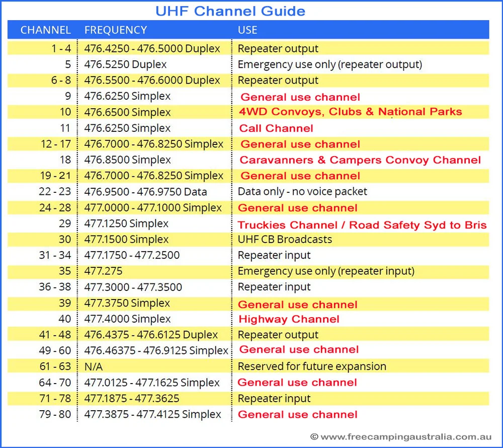Select the red Call Channel label
Screen dimensions: 503x448
pos(276,128)
